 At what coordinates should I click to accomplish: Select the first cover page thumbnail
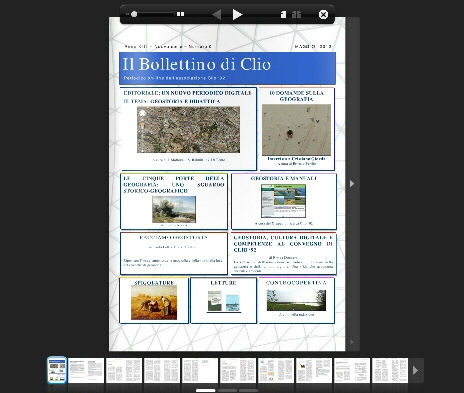pos(57,370)
